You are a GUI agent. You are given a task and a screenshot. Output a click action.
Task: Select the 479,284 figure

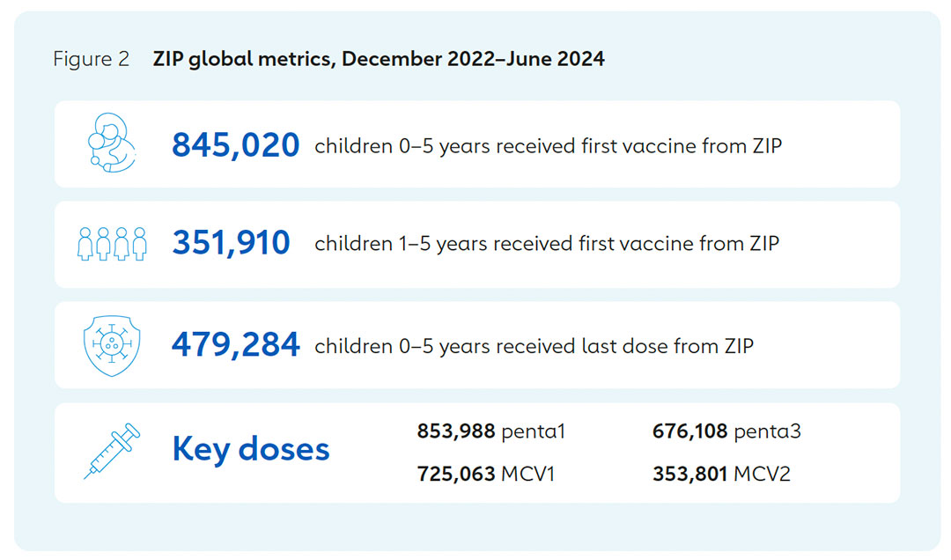coord(236,345)
